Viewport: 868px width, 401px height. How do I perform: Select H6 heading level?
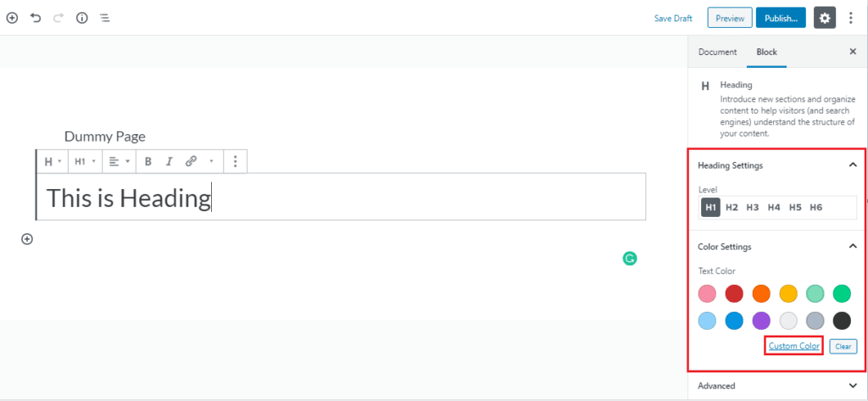click(x=816, y=207)
